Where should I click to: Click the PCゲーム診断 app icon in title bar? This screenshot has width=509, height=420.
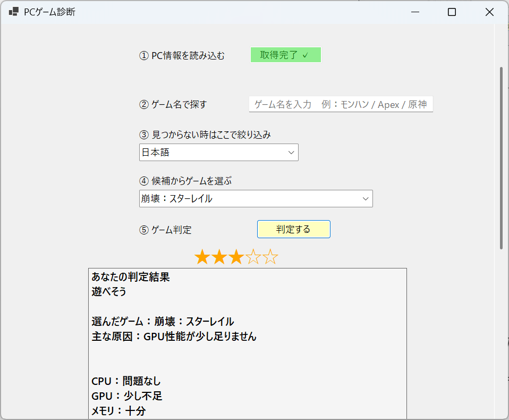coord(14,12)
